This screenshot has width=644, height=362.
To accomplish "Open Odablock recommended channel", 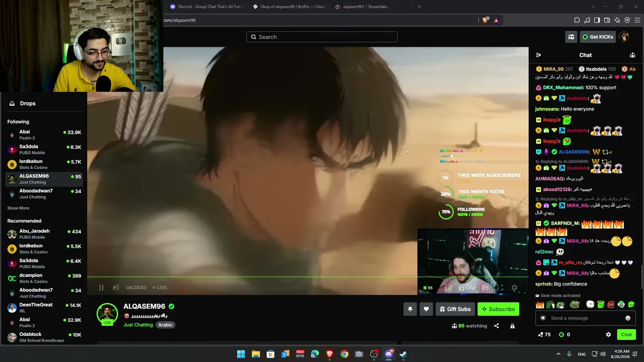I will pyautogui.click(x=43, y=337).
